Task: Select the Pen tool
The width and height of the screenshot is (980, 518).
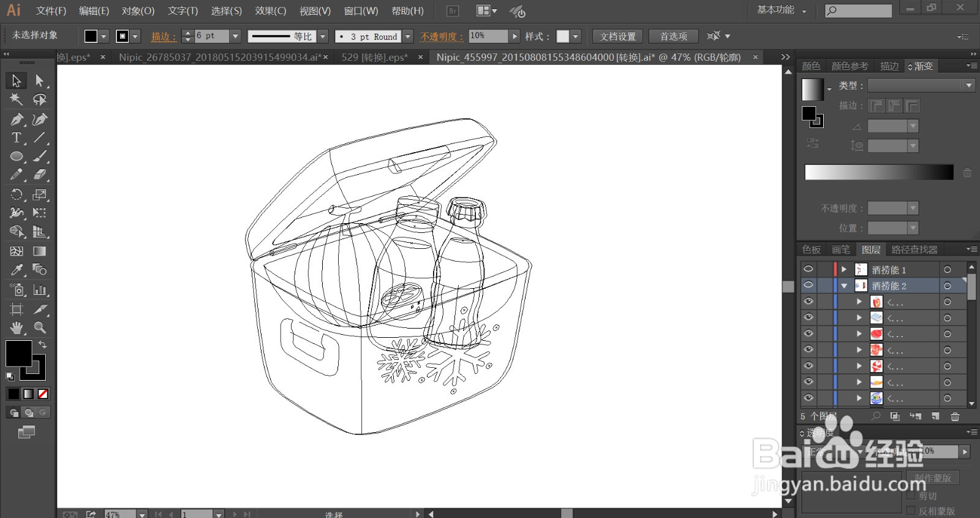Action: click(17, 119)
